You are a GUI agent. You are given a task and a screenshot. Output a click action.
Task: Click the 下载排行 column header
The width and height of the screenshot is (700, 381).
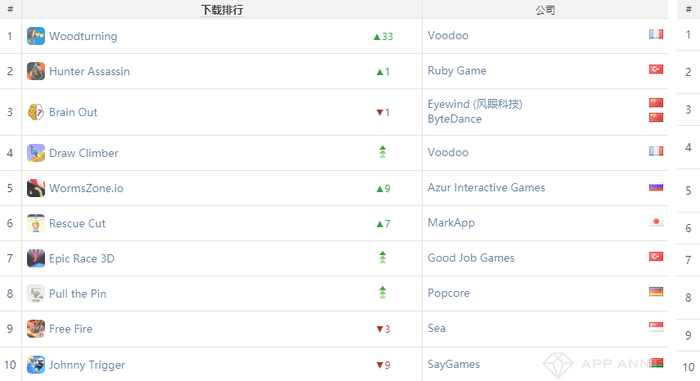[x=222, y=10]
